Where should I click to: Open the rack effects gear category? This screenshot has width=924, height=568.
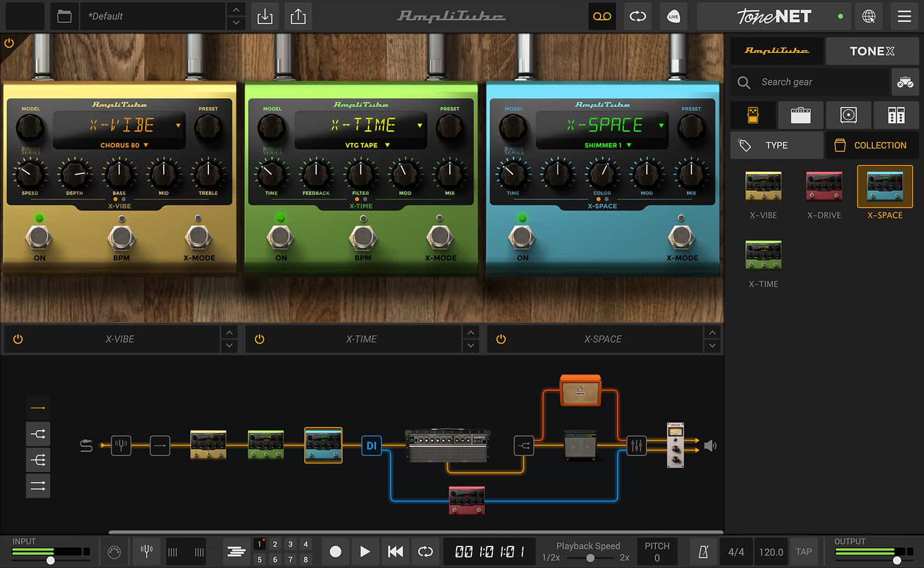pos(896,115)
